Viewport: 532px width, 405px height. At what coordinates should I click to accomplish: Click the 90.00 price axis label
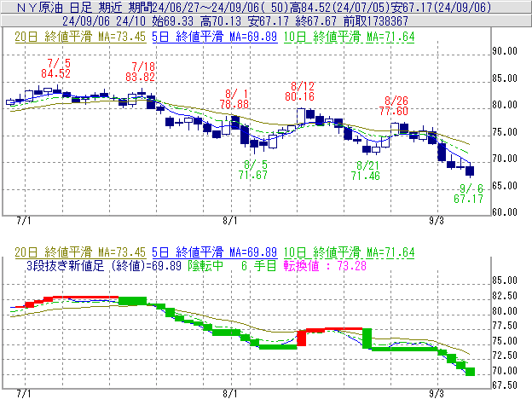coord(505,51)
